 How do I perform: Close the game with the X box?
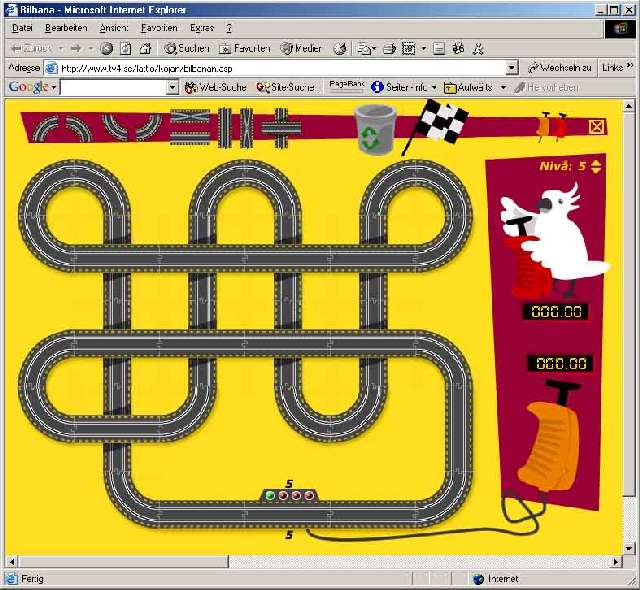(x=597, y=126)
